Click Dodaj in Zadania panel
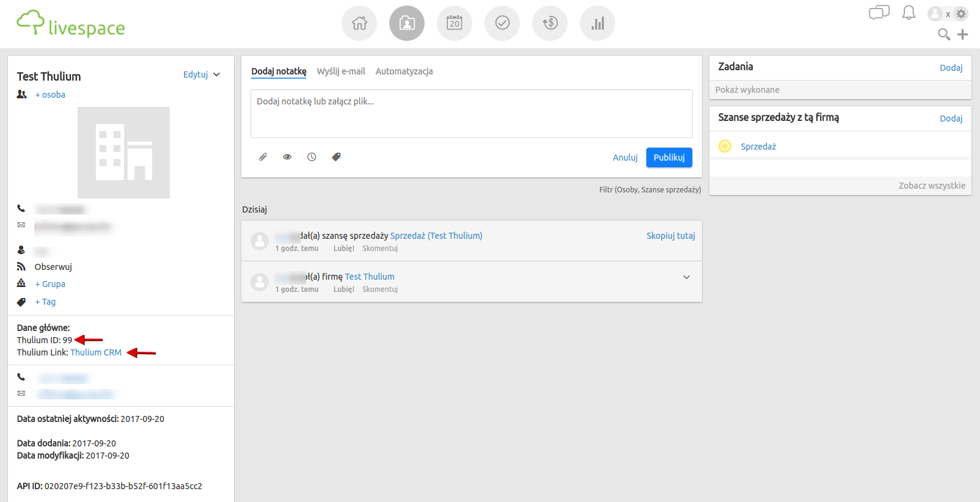Image resolution: width=980 pixels, height=502 pixels. pyautogui.click(x=951, y=68)
